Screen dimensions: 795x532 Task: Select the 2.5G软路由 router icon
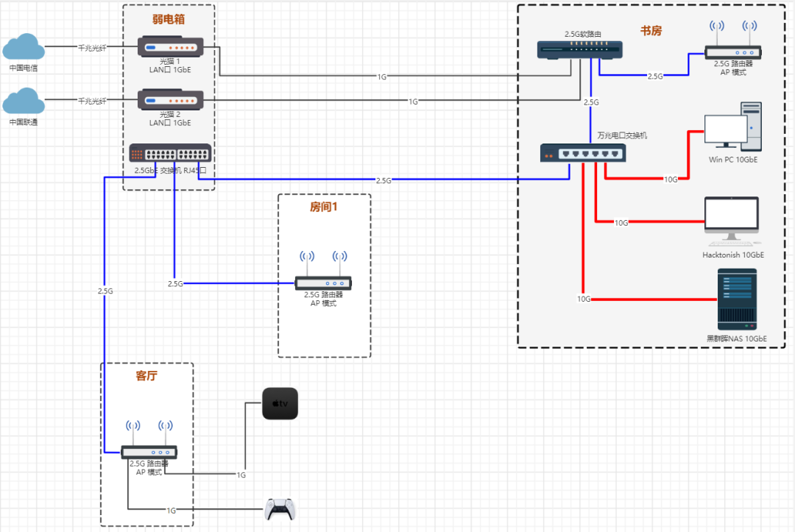[x=579, y=49]
